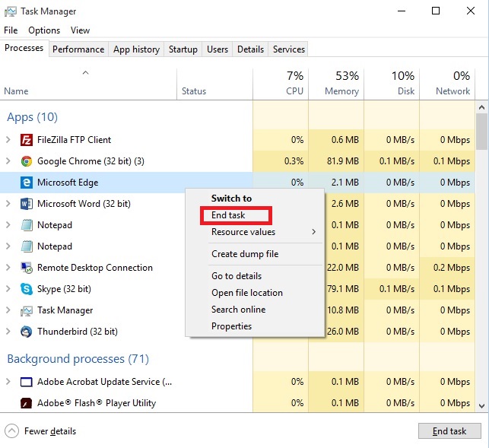
Task: Sort by the Status column header
Action: 215,84
